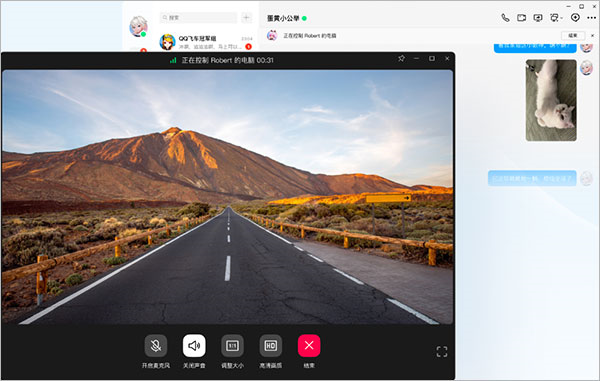
Task: Click the red unread badge on QQ飞车冠军组
Action: [248, 47]
